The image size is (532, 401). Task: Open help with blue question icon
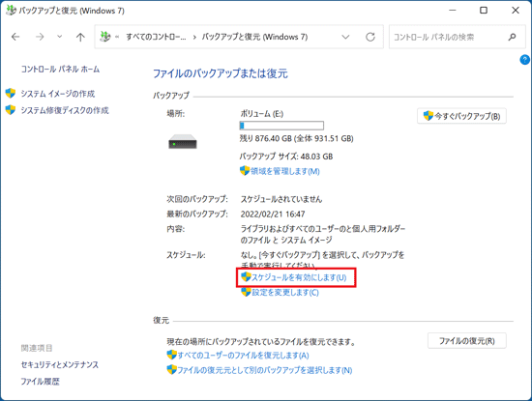pyautogui.click(x=524, y=60)
